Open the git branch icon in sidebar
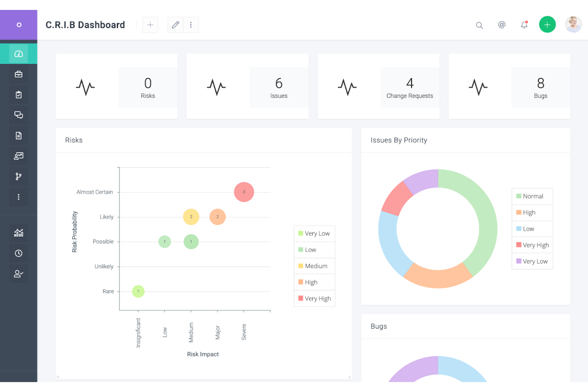This screenshot has height=392, width=588. (x=19, y=176)
